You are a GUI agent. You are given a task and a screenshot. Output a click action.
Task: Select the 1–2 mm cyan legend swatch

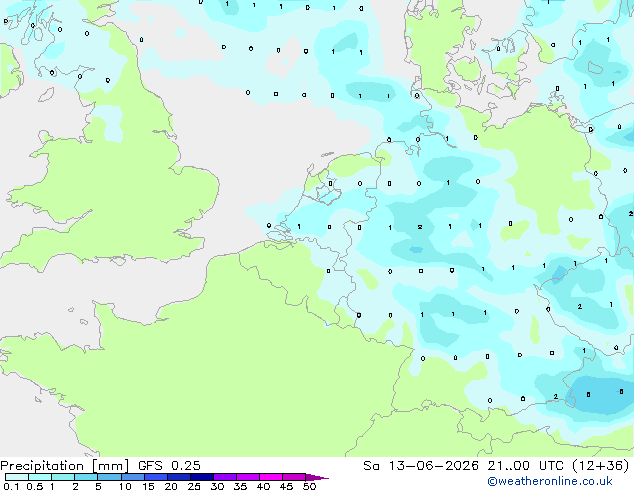point(63,477)
